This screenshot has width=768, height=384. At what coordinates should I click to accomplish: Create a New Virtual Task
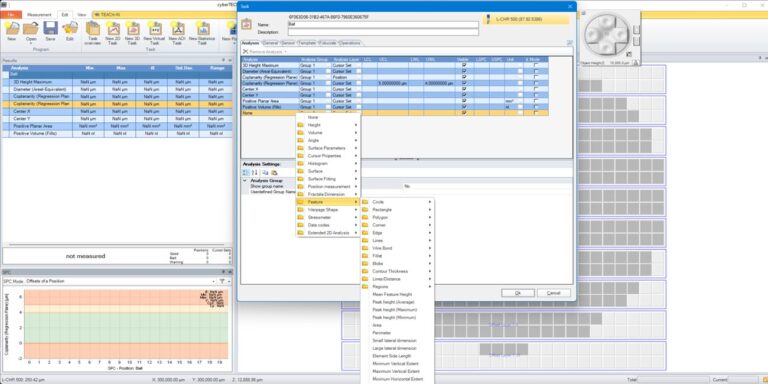tap(155, 28)
